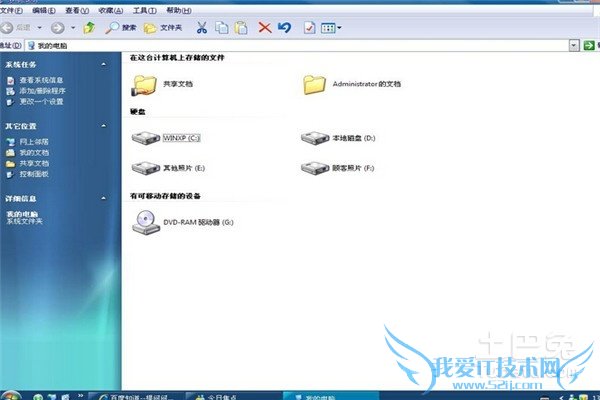Switch to the 百度知道 taskbar window
Image resolution: width=600 pixels, height=400 pixels.
[x=136, y=397]
